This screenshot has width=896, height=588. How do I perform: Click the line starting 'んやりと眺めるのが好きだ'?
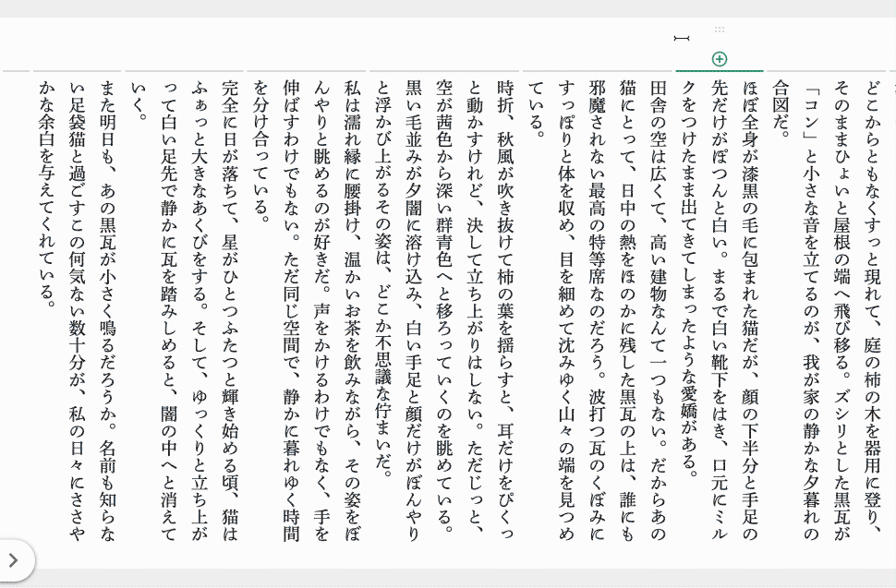point(321,311)
